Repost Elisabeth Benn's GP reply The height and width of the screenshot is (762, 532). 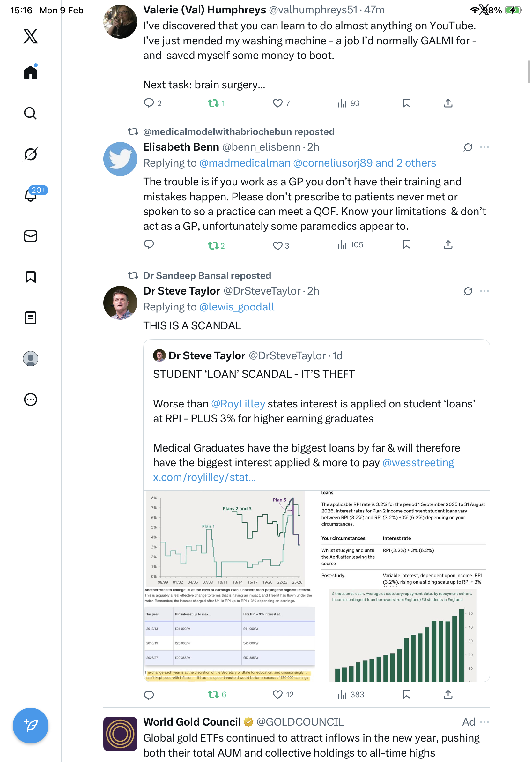[x=213, y=246]
